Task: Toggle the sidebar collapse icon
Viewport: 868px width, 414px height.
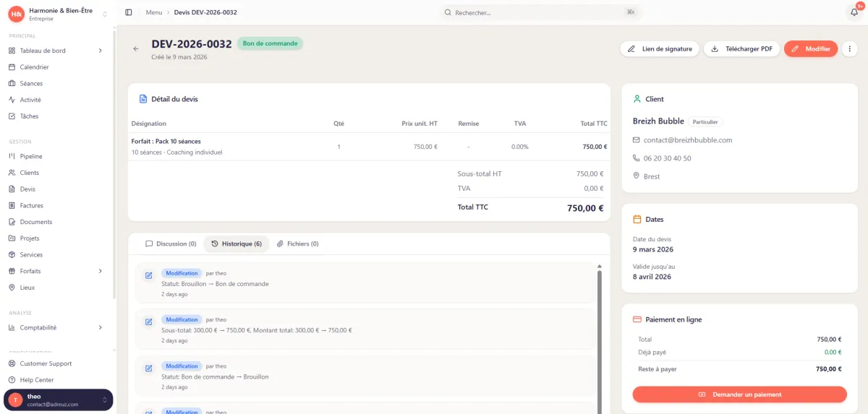Action: [x=129, y=12]
